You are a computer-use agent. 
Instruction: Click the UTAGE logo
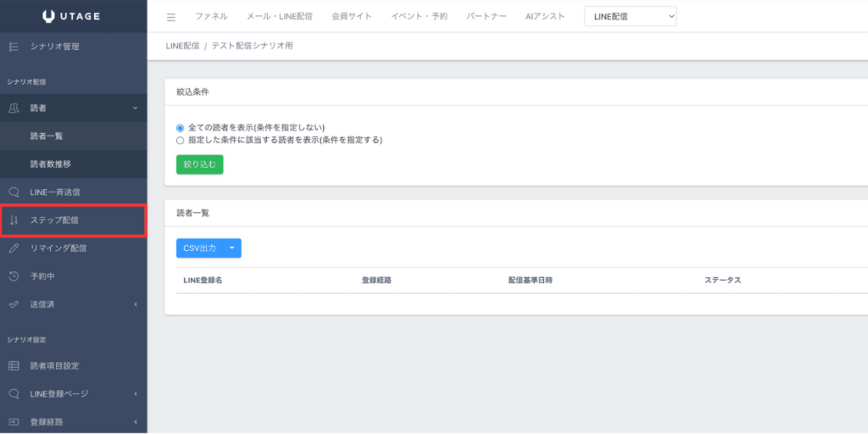click(x=71, y=16)
